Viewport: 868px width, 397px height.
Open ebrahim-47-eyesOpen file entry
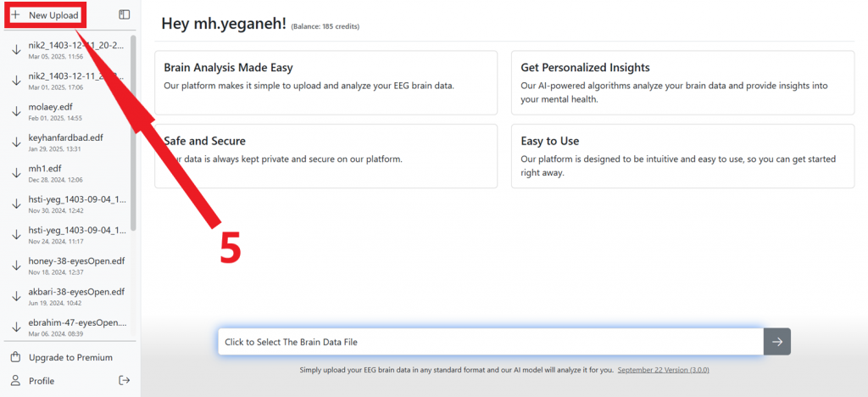tap(76, 327)
